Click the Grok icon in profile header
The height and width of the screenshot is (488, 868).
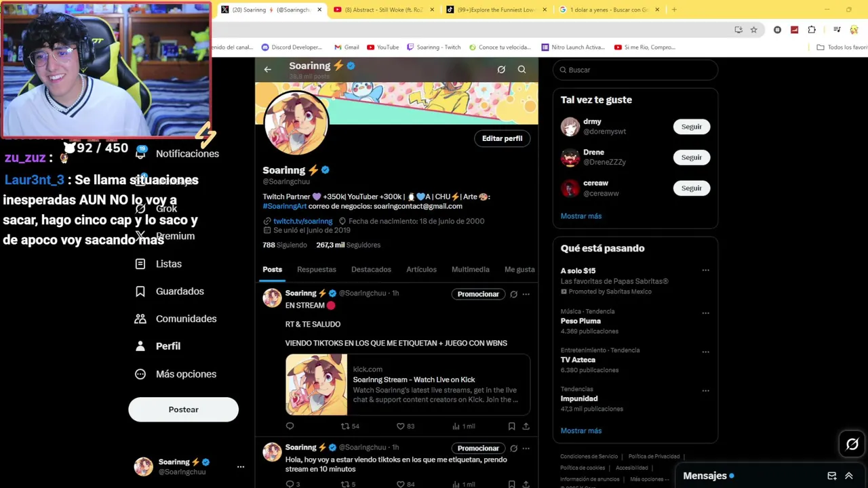coord(501,69)
